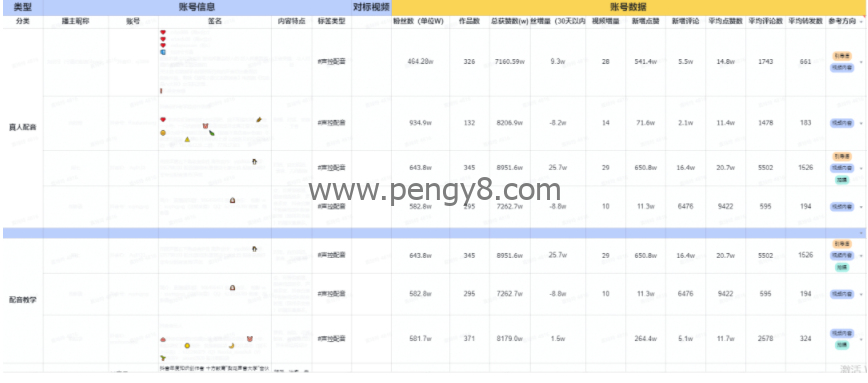The width and height of the screenshot is (868, 383).
Task: Click the 标签类型 column header
Action: pos(332,22)
